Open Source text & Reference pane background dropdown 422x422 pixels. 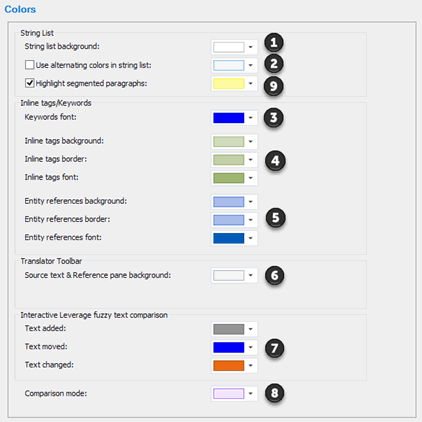251,275
